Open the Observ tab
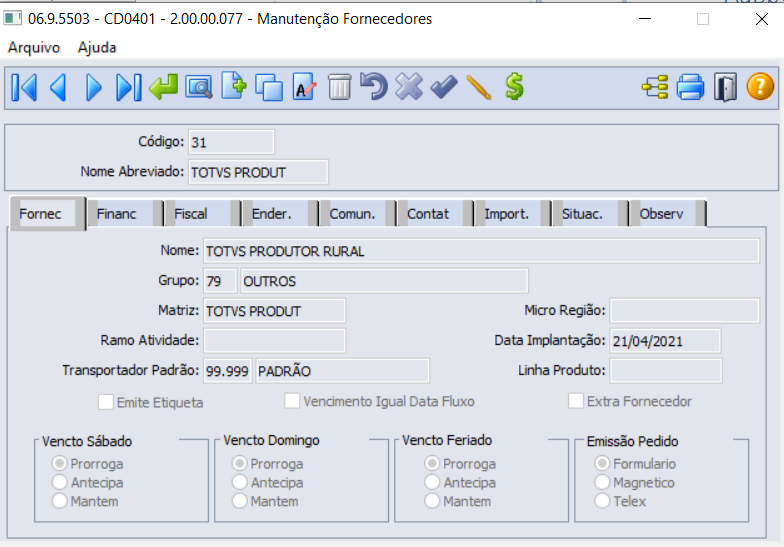The height and width of the screenshot is (547, 784). (668, 214)
